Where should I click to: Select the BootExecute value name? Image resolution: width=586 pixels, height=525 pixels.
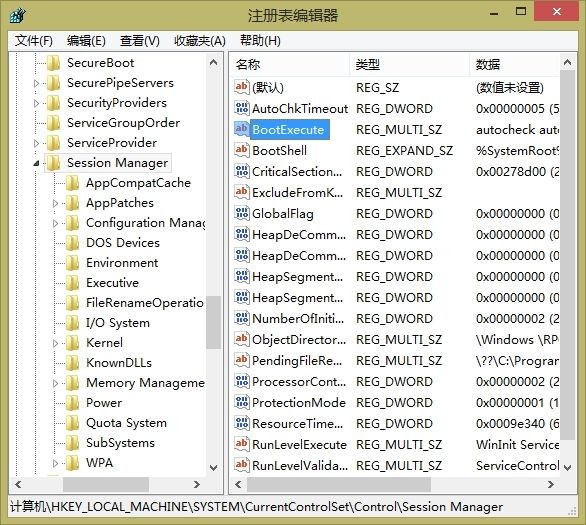pyautogui.click(x=289, y=130)
